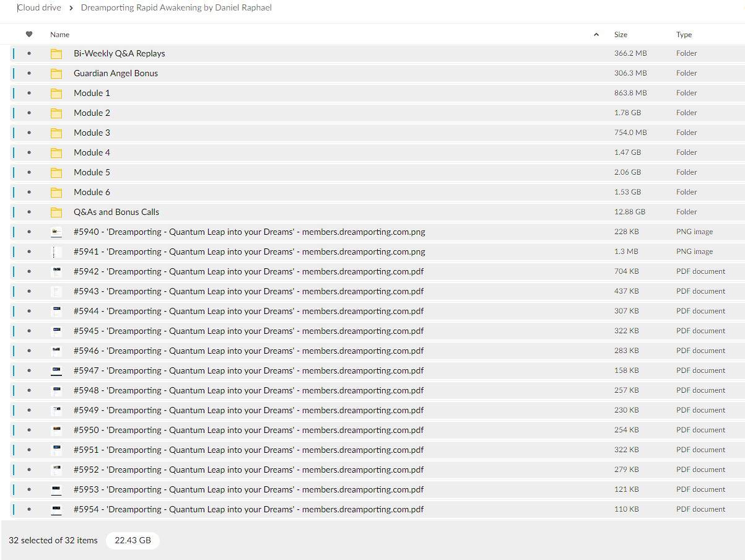The width and height of the screenshot is (745, 560).
Task: Click the 22.43 GB total size badge
Action: click(133, 540)
